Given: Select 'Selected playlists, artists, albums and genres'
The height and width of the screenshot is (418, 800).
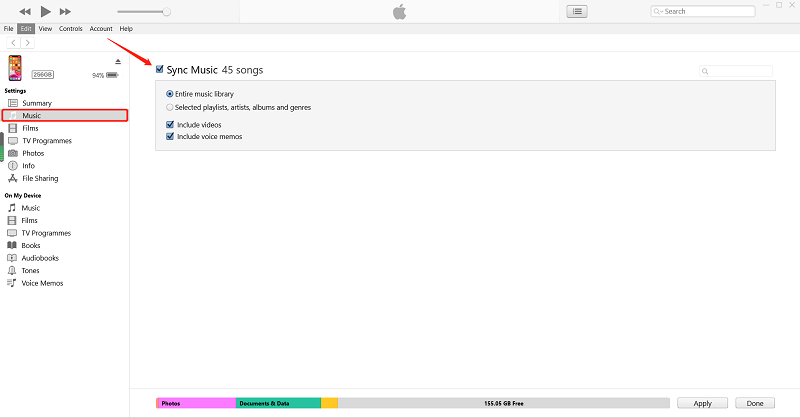Looking at the screenshot, I should (x=170, y=106).
